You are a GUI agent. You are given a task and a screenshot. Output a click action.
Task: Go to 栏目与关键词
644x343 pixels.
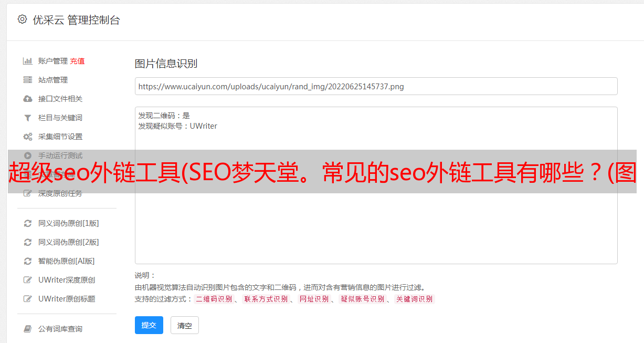tap(60, 118)
